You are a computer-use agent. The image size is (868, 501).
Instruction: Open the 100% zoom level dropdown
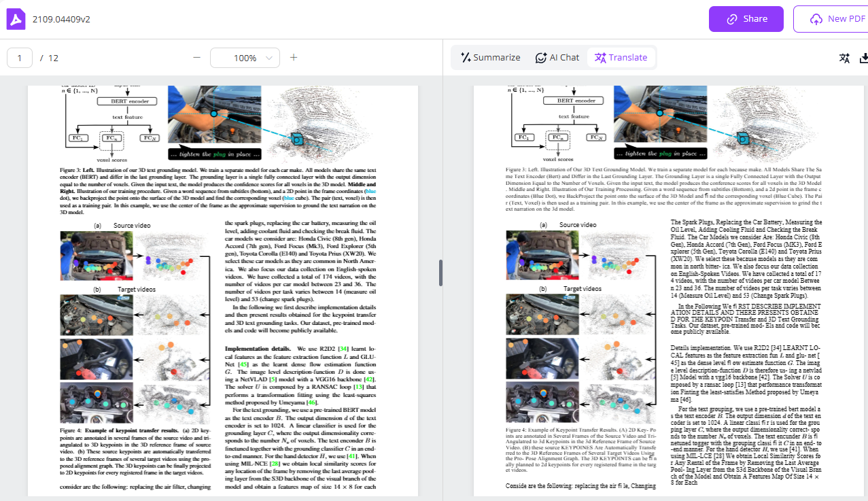245,58
